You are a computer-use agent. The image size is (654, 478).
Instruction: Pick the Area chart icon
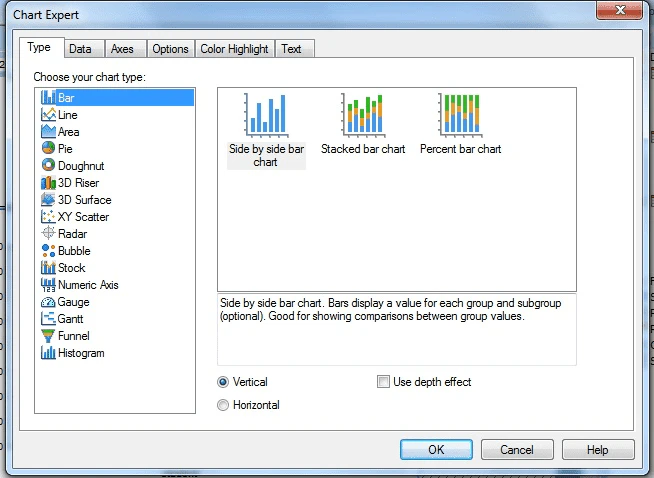click(48, 132)
